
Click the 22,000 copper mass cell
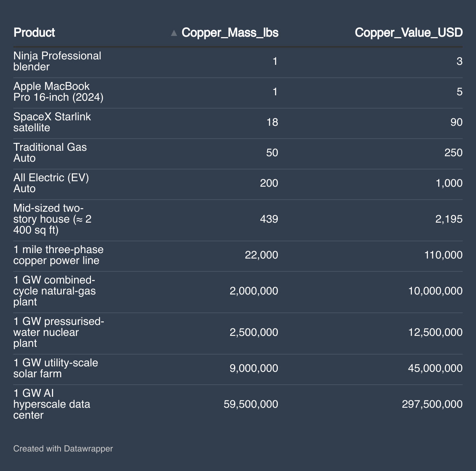(261, 255)
